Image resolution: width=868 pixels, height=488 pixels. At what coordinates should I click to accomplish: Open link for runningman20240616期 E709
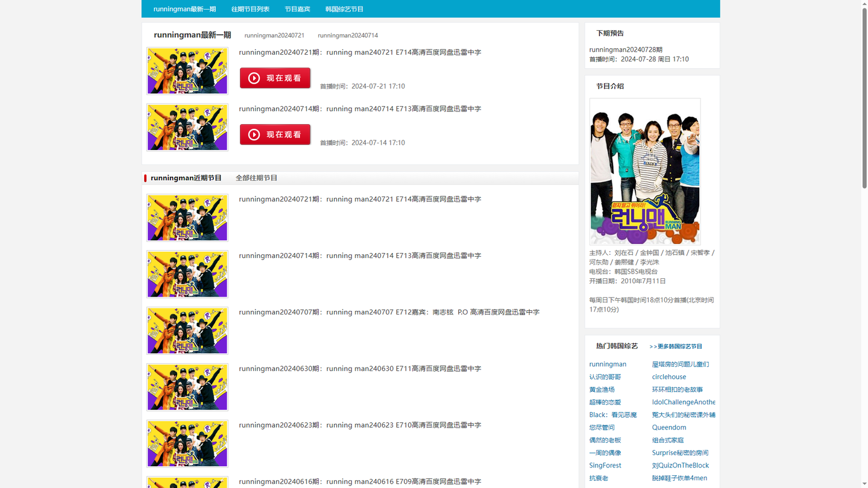(360, 482)
